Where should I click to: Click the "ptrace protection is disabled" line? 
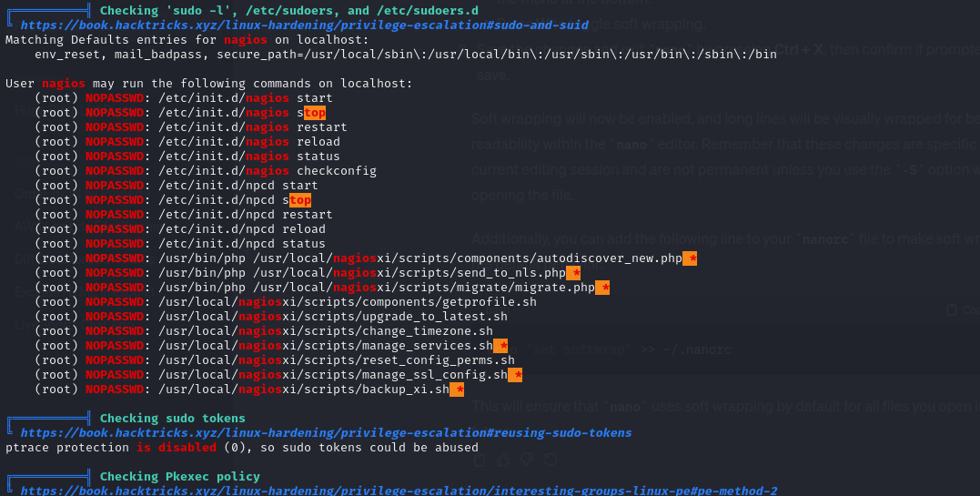(242, 447)
